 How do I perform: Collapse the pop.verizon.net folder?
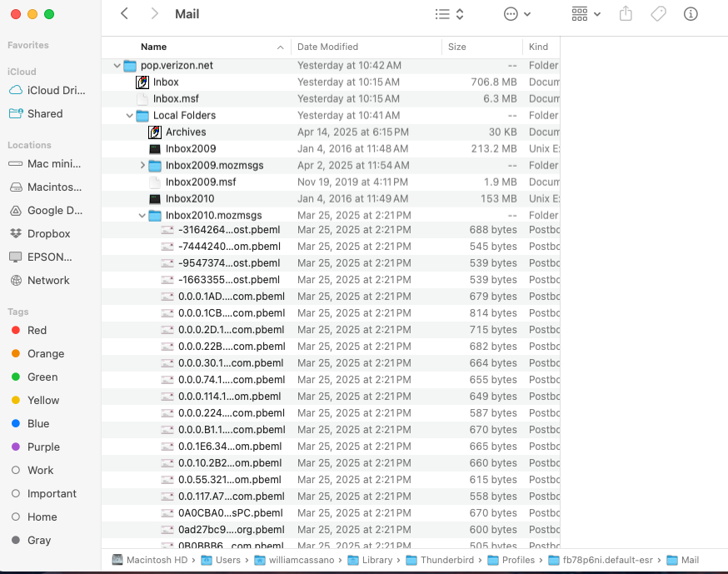(117, 66)
